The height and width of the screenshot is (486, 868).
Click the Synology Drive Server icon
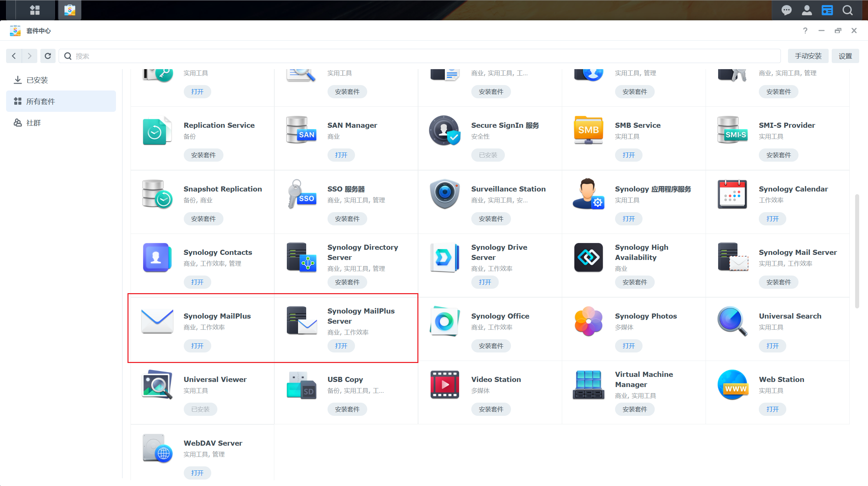(445, 257)
